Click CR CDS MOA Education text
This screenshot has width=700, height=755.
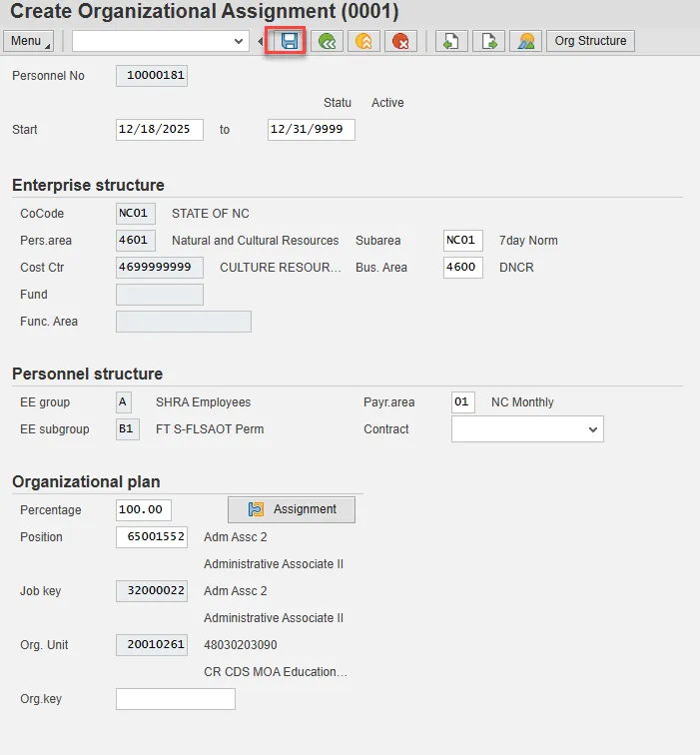276,672
